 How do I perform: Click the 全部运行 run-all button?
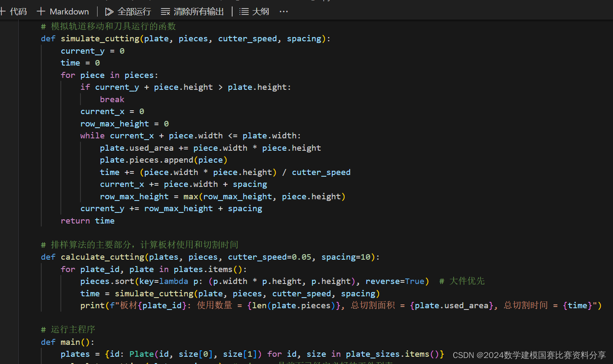click(x=128, y=11)
